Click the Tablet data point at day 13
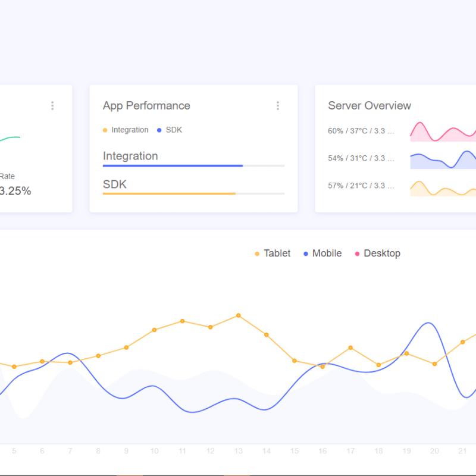Image resolution: width=476 pixels, height=476 pixels. coord(239,315)
